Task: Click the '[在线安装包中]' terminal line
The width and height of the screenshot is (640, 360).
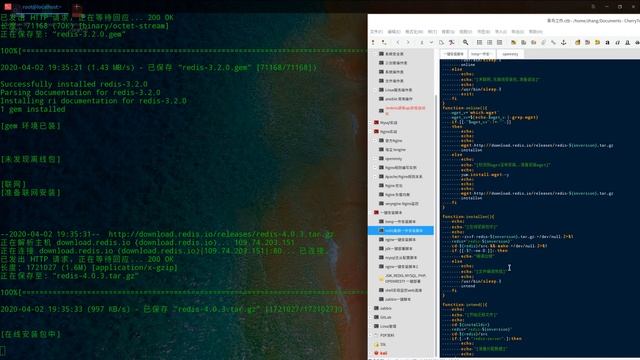Action: coord(31,334)
